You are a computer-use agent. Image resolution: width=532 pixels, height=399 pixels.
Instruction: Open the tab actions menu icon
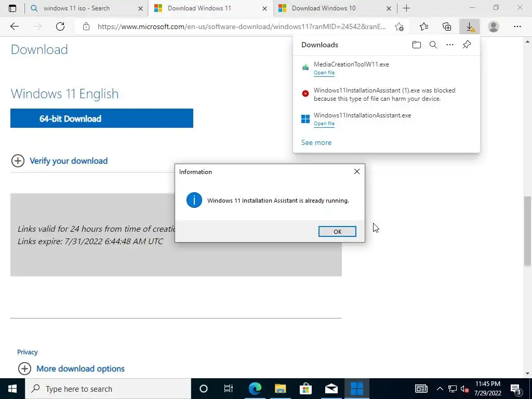(12, 8)
